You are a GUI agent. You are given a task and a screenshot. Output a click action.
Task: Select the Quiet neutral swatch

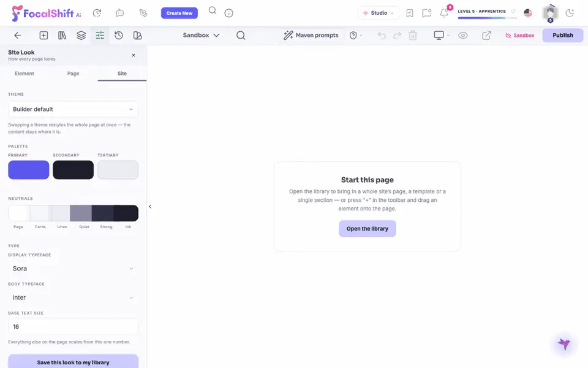click(81, 213)
